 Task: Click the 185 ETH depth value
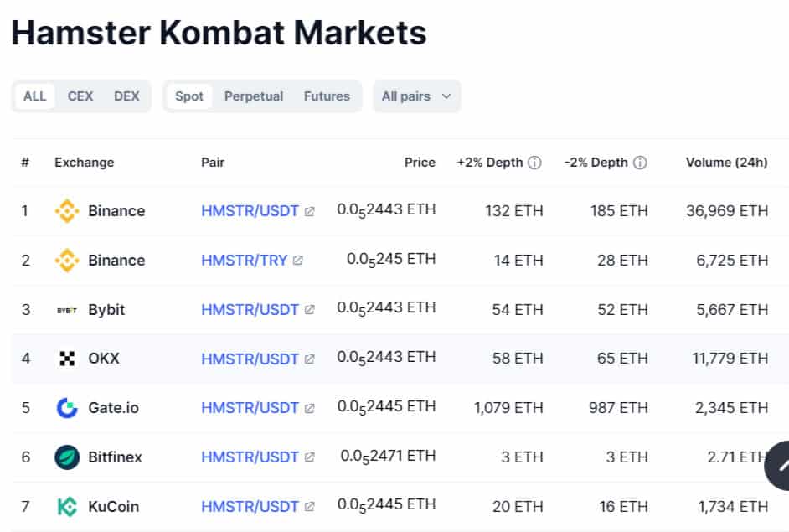(620, 211)
